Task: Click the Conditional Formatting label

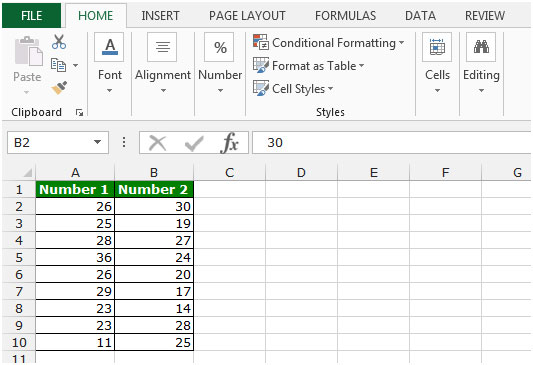Action: [334, 43]
